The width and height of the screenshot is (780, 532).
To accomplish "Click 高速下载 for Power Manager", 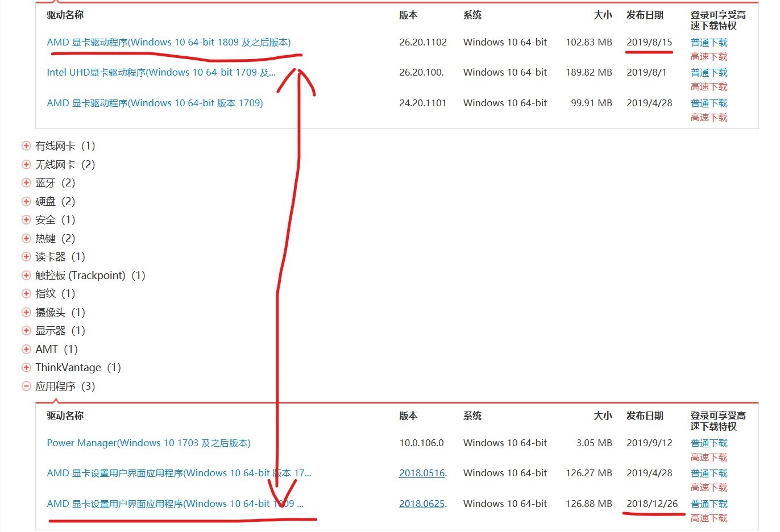I will tap(709, 458).
